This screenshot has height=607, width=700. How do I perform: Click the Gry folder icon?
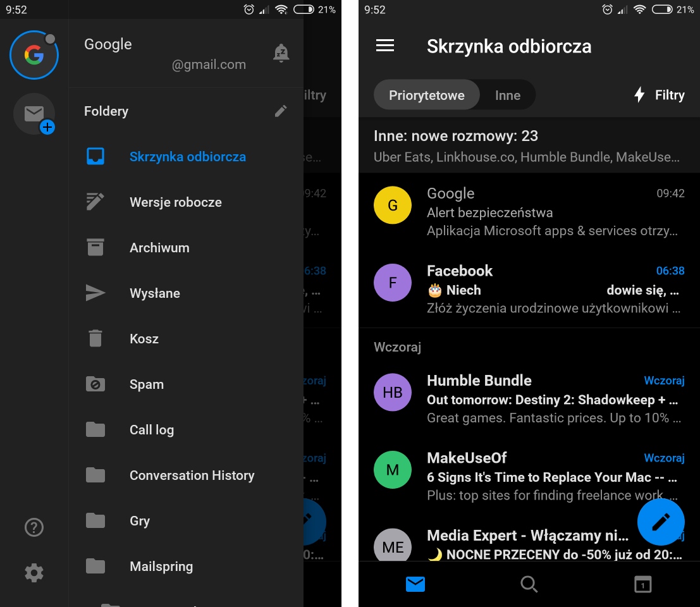(x=95, y=520)
